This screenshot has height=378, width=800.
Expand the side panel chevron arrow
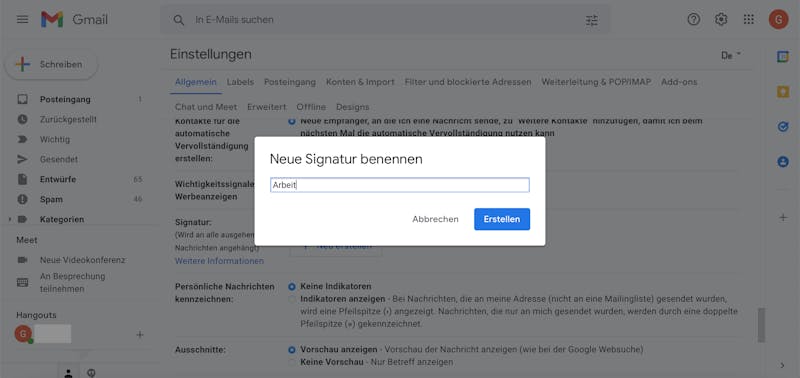[x=783, y=365]
